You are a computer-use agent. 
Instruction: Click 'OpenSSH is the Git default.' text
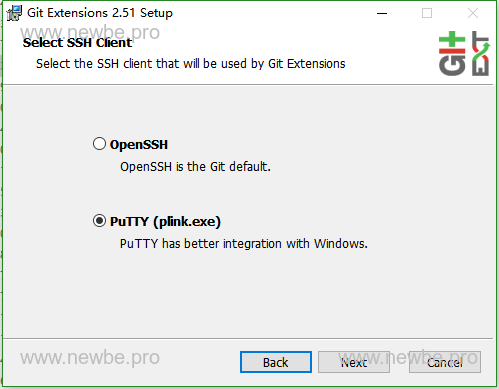pyautogui.click(x=195, y=166)
